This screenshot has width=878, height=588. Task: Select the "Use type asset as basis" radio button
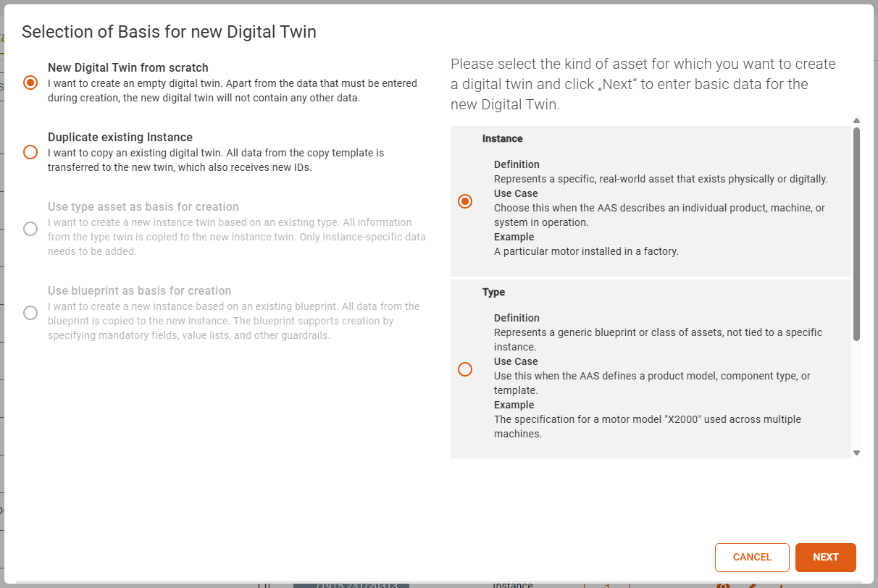[30, 229]
